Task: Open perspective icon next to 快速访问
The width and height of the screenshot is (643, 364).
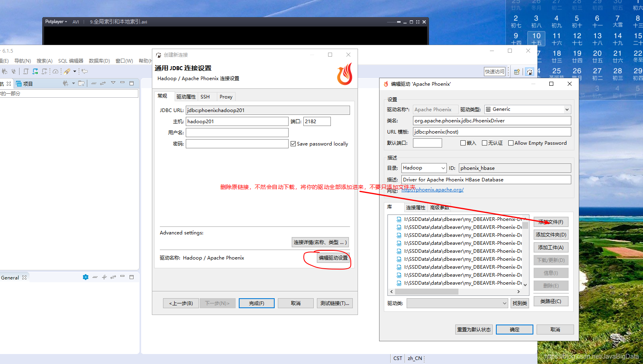Action: coord(517,72)
